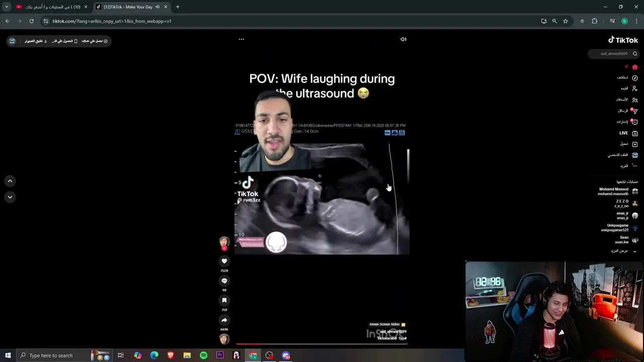
Task: Reload the page with the refresh button
Action: click(31, 21)
